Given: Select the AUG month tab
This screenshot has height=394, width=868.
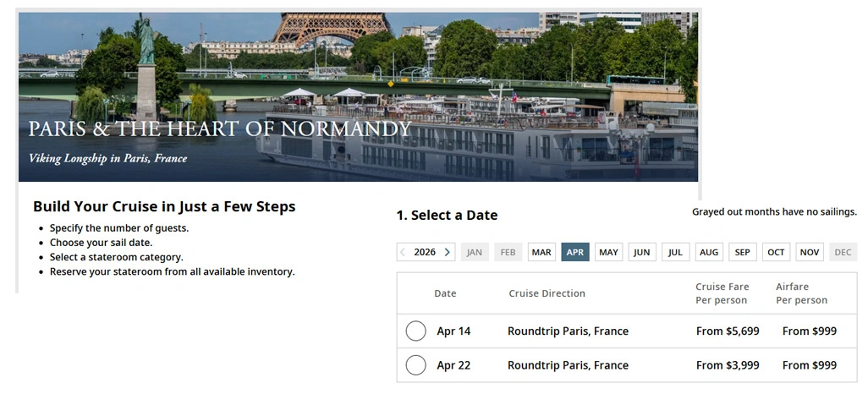Looking at the screenshot, I should click(709, 252).
